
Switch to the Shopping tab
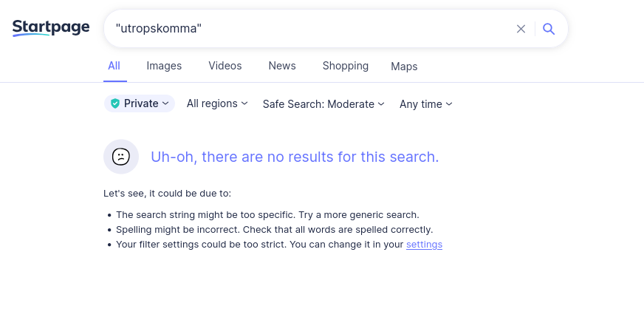346,66
